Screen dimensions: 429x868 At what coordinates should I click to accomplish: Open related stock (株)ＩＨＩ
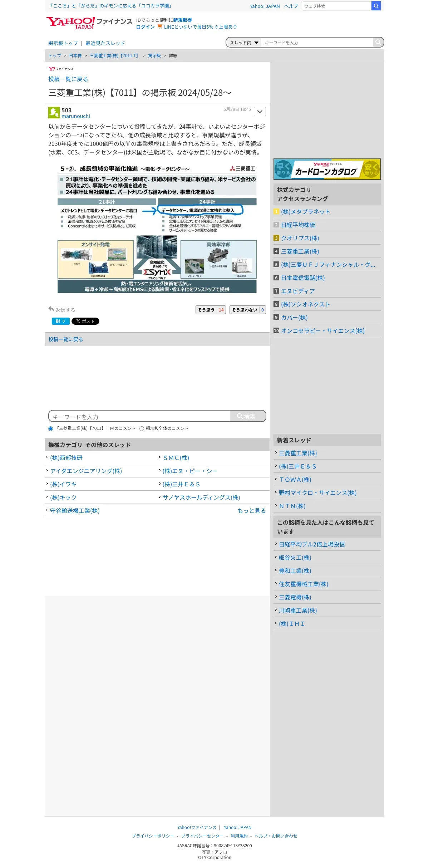tap(292, 624)
